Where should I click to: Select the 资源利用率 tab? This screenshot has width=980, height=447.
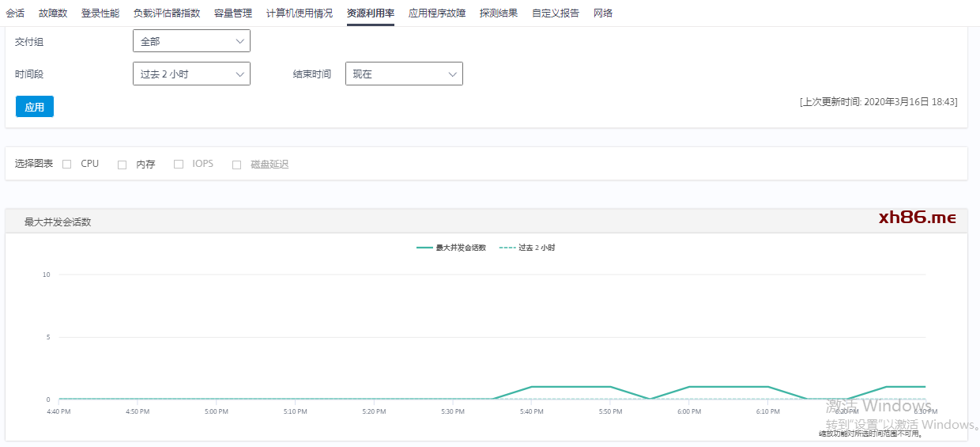371,13
